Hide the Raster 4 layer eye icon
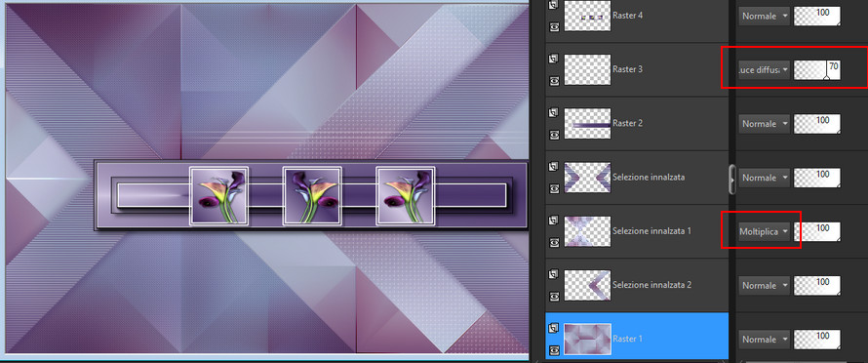This screenshot has height=363, width=868. (554, 26)
